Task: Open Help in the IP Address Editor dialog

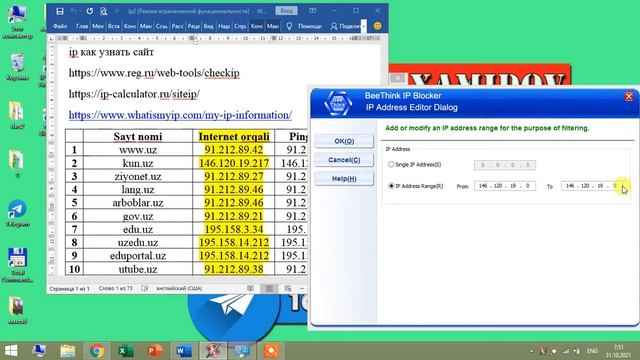Action: click(344, 179)
